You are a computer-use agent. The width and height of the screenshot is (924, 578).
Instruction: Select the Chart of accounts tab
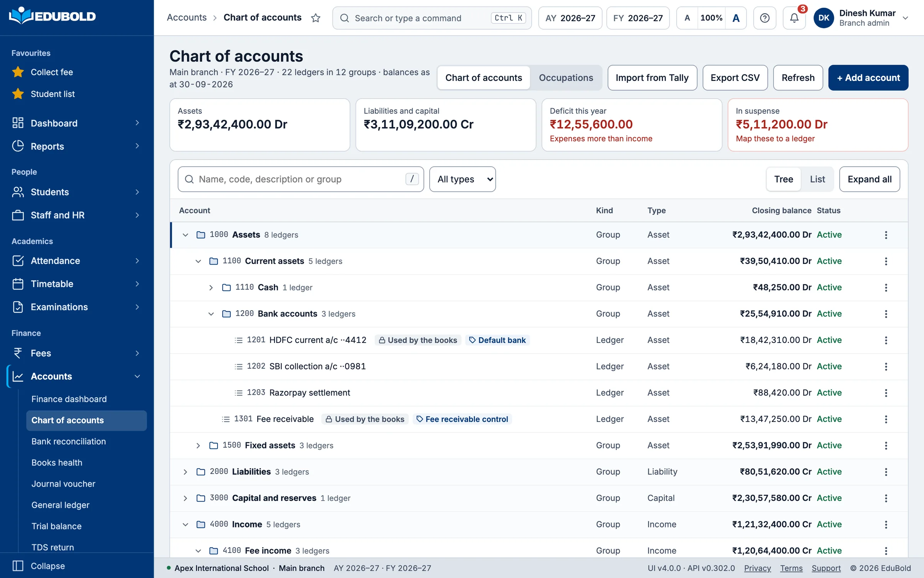[484, 77]
